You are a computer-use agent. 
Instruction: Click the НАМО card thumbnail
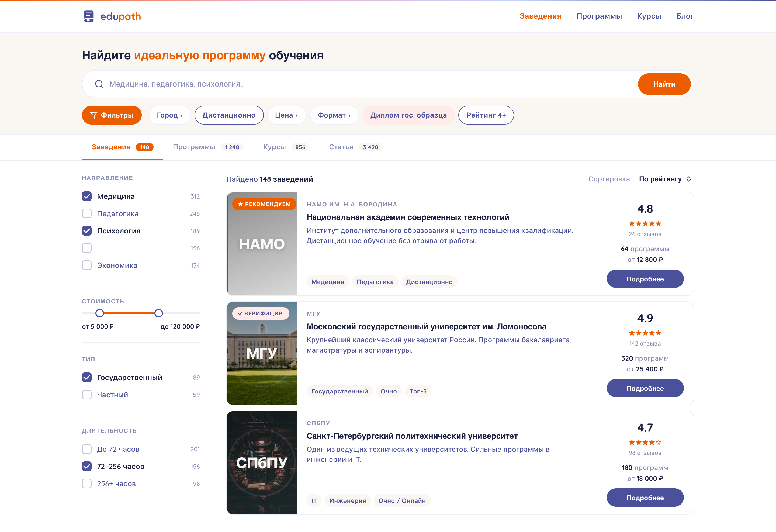[262, 244]
